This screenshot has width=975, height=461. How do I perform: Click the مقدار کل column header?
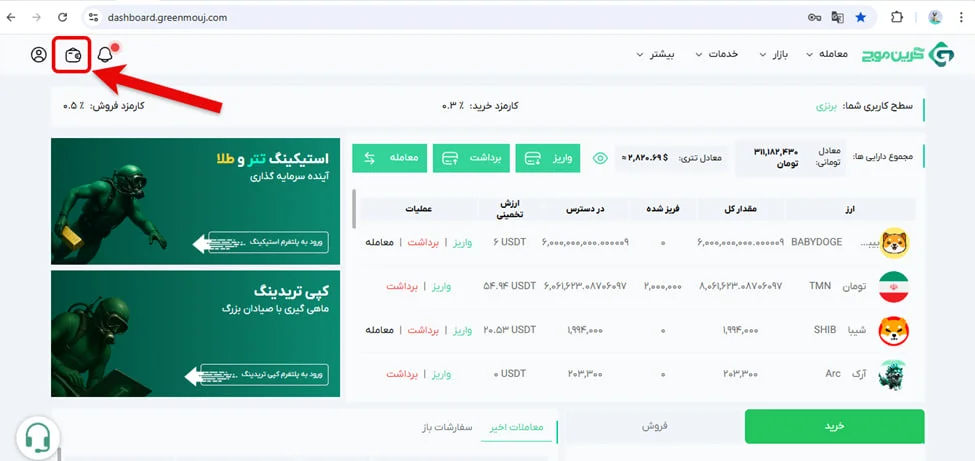coord(741,210)
